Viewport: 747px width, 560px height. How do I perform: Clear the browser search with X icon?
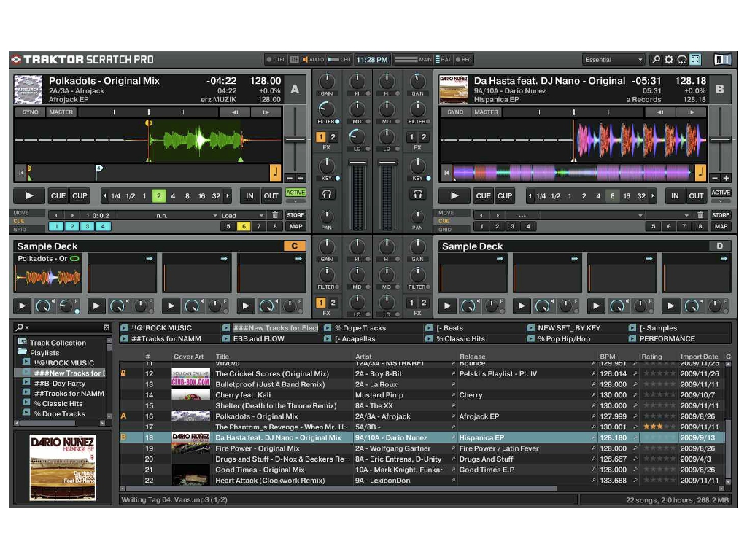point(107,327)
